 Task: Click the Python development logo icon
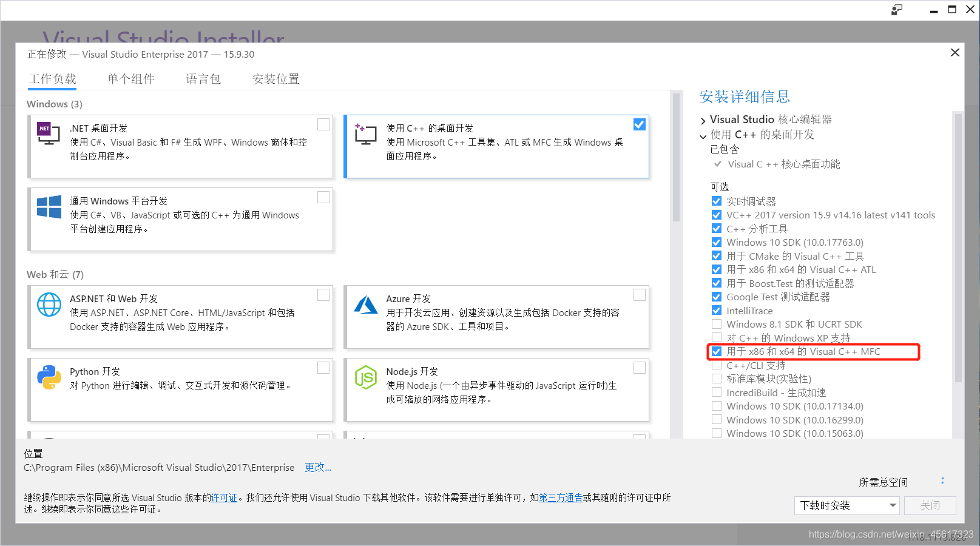(49, 377)
